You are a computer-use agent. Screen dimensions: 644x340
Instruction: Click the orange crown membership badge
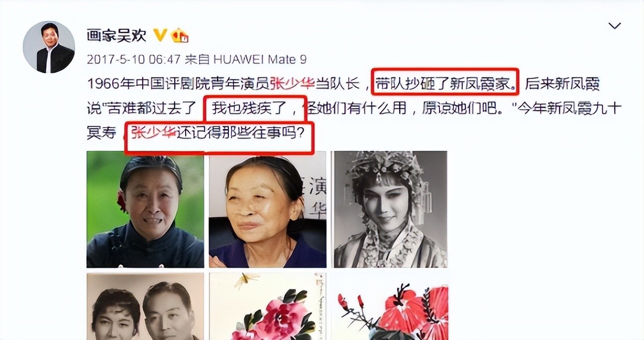[x=180, y=36]
